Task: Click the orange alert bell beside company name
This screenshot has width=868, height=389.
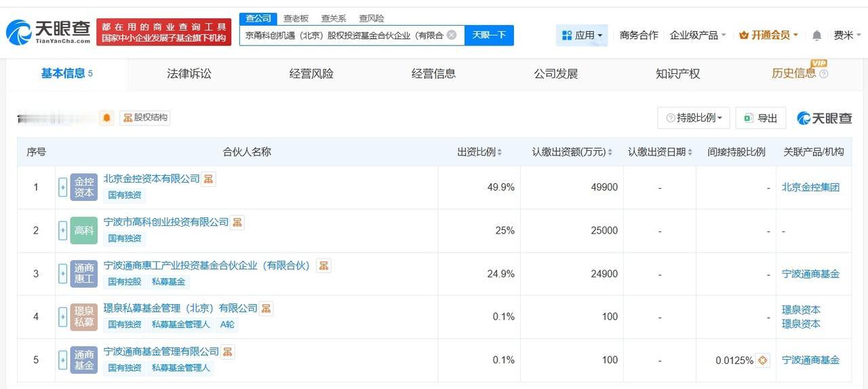Action: [106, 117]
